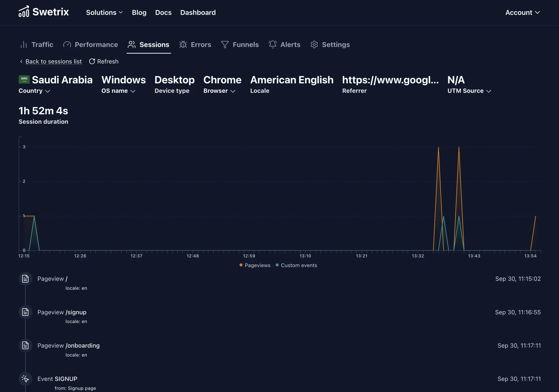Click the Funnels filter icon
Image resolution: width=559 pixels, height=392 pixels.
225,45
